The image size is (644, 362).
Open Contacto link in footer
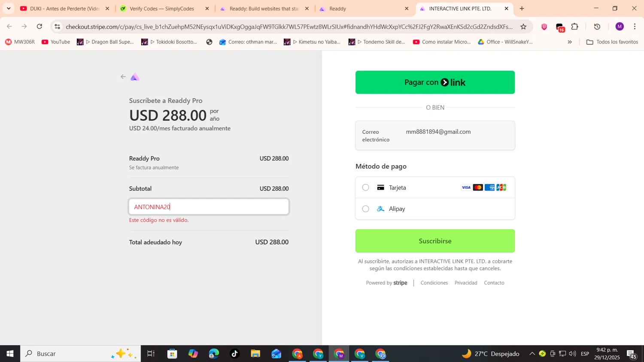[494, 283]
